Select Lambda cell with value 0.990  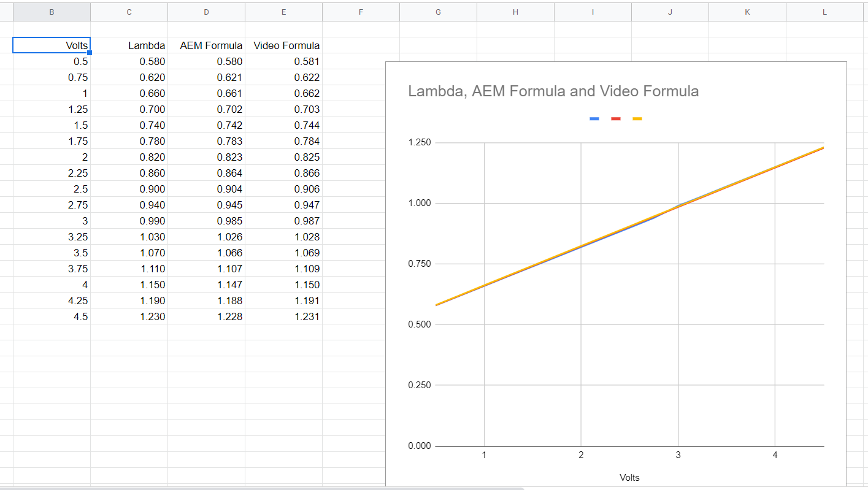(129, 221)
